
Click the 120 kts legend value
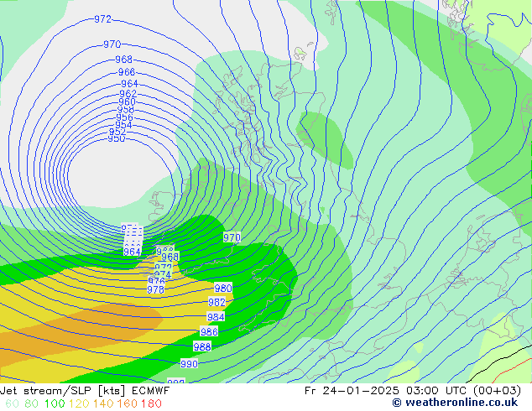[79, 403]
